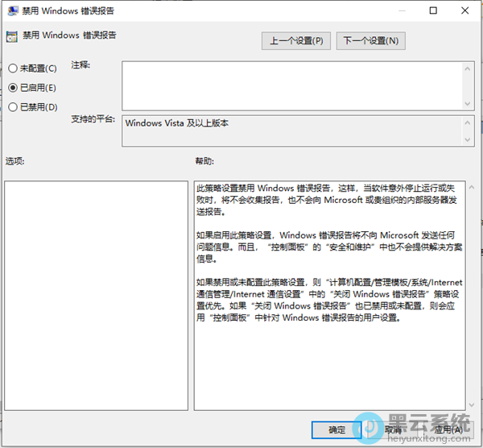
Task: Close the 禁用 Windows 错误报告 dialog
Action: pos(466,11)
